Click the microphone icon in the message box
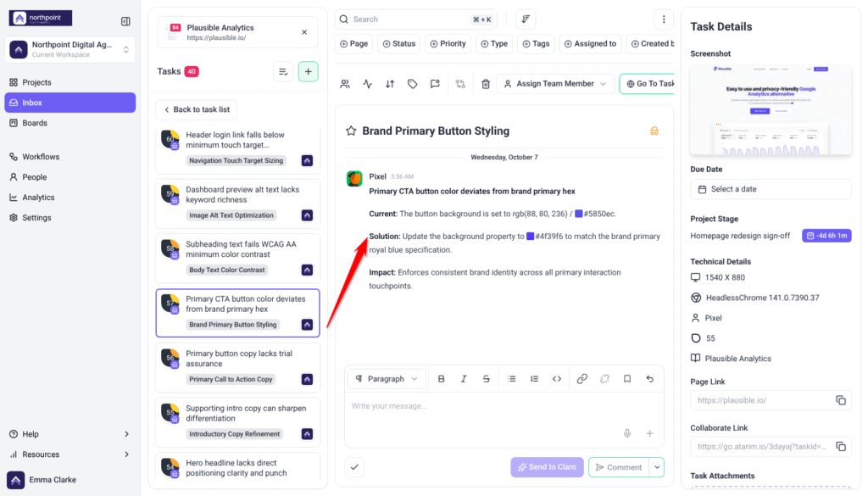 coord(627,433)
